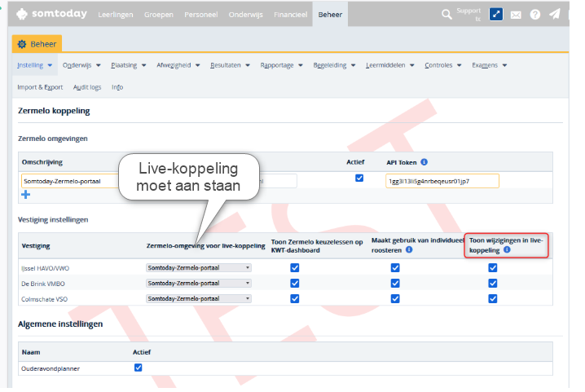The image size is (585, 392).
Task: Click the paper plane send icon
Action: click(555, 15)
